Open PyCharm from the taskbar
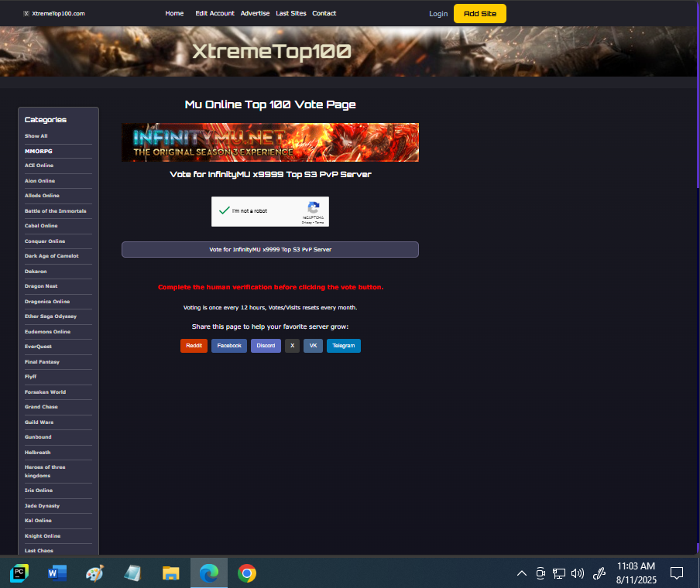 click(x=19, y=573)
